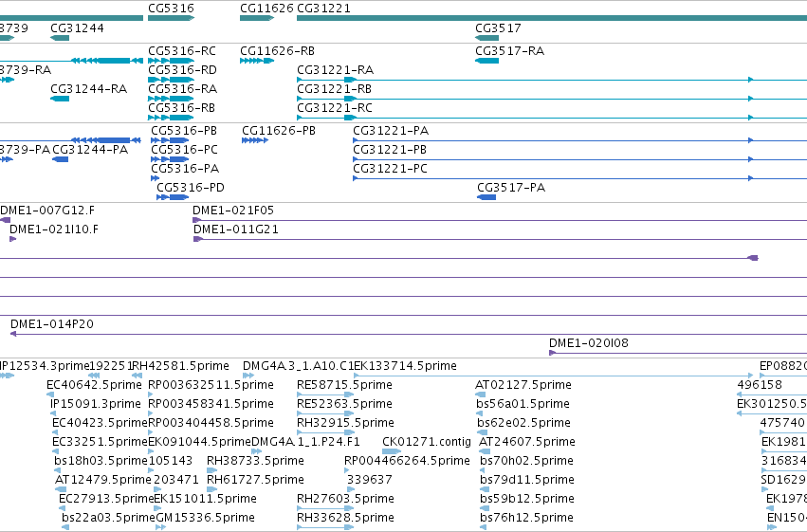Click clone DME1-014P20 label

[x=52, y=323]
